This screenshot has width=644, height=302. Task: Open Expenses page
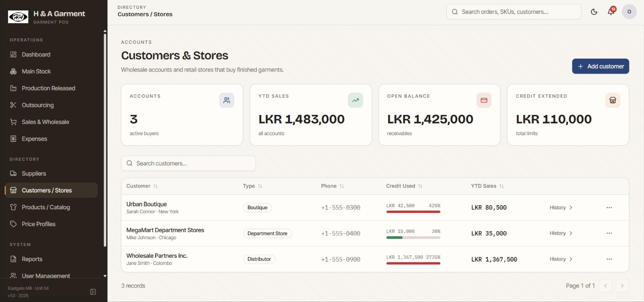coord(51,139)
